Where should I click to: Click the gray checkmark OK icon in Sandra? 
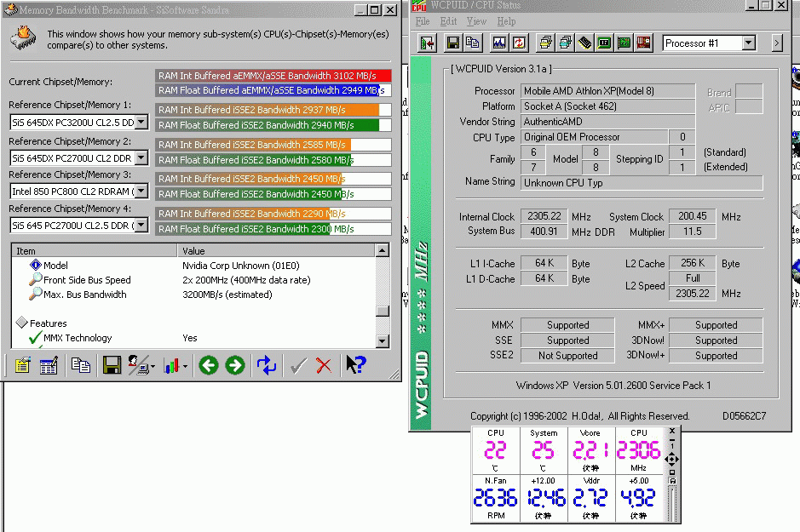[298, 365]
